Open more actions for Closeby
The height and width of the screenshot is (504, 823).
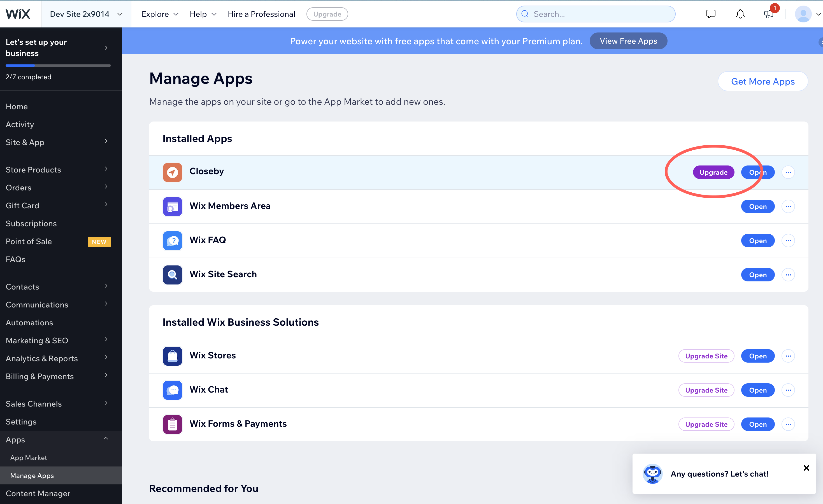[x=788, y=172]
